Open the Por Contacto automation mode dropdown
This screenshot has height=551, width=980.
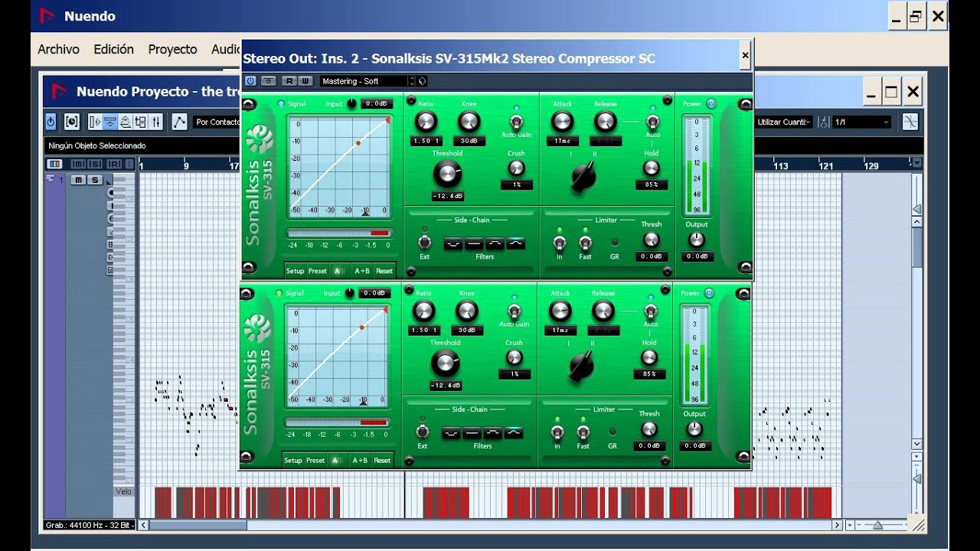click(217, 122)
